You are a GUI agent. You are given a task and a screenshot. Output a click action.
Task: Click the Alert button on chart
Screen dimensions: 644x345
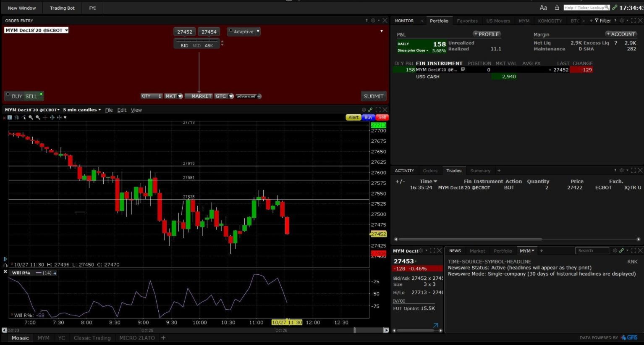point(353,118)
